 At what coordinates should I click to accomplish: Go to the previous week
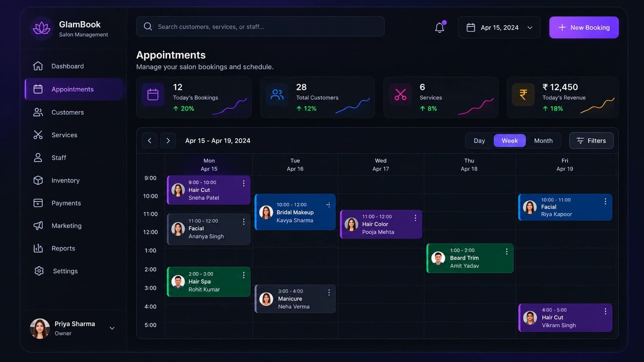click(x=149, y=141)
